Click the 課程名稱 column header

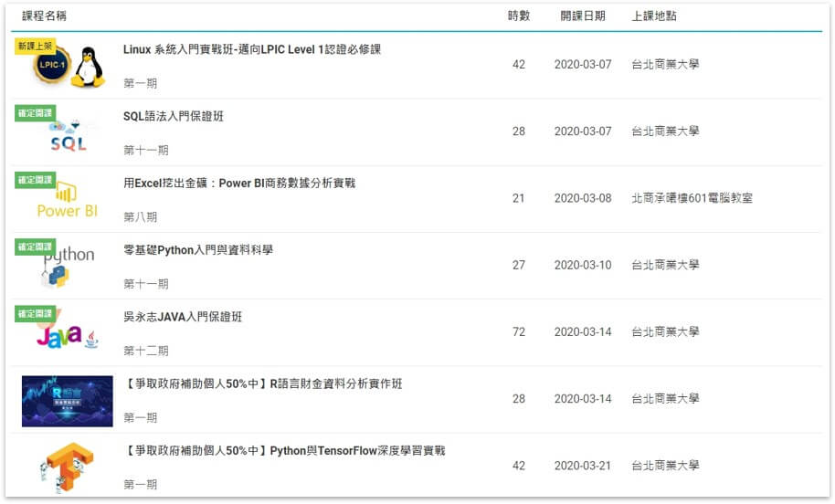point(44,16)
